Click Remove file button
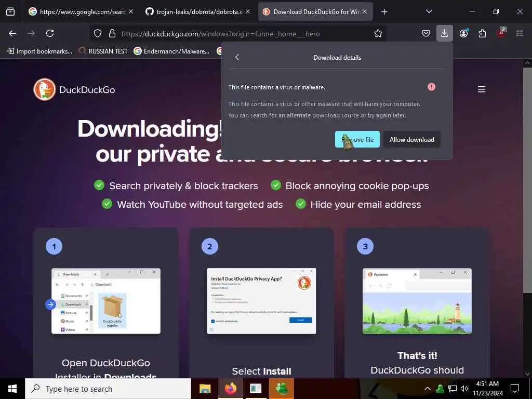 pos(357,139)
